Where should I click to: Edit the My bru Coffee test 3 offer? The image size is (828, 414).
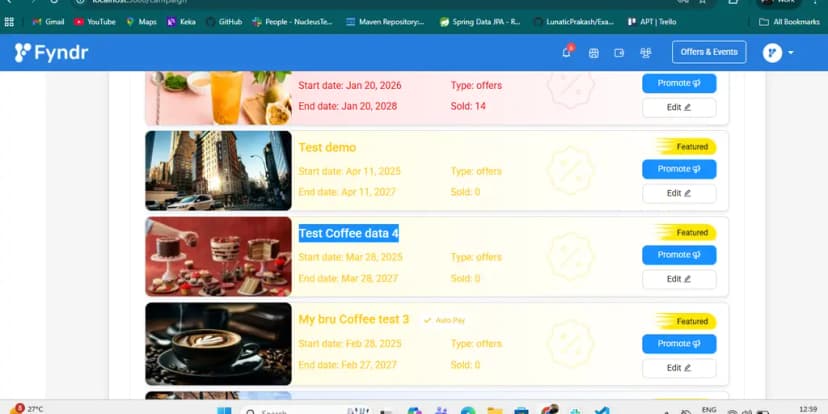pyautogui.click(x=679, y=368)
